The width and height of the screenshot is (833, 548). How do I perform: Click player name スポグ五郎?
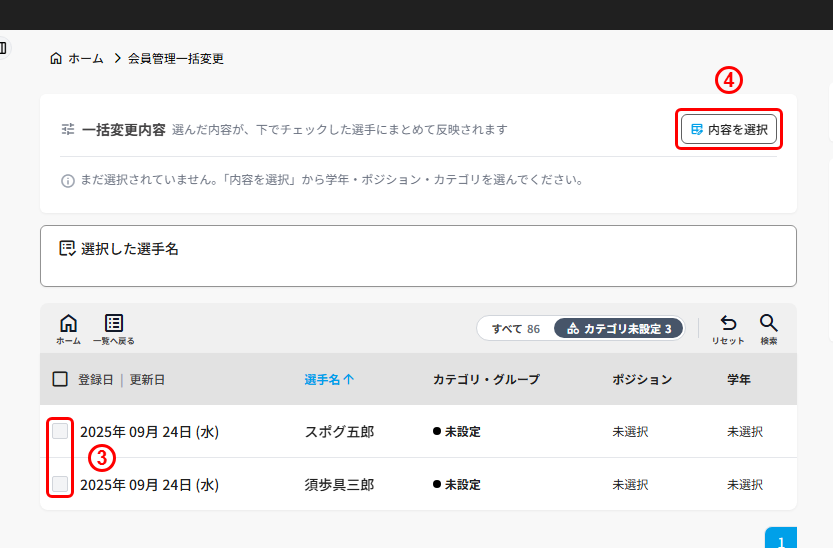coord(339,432)
